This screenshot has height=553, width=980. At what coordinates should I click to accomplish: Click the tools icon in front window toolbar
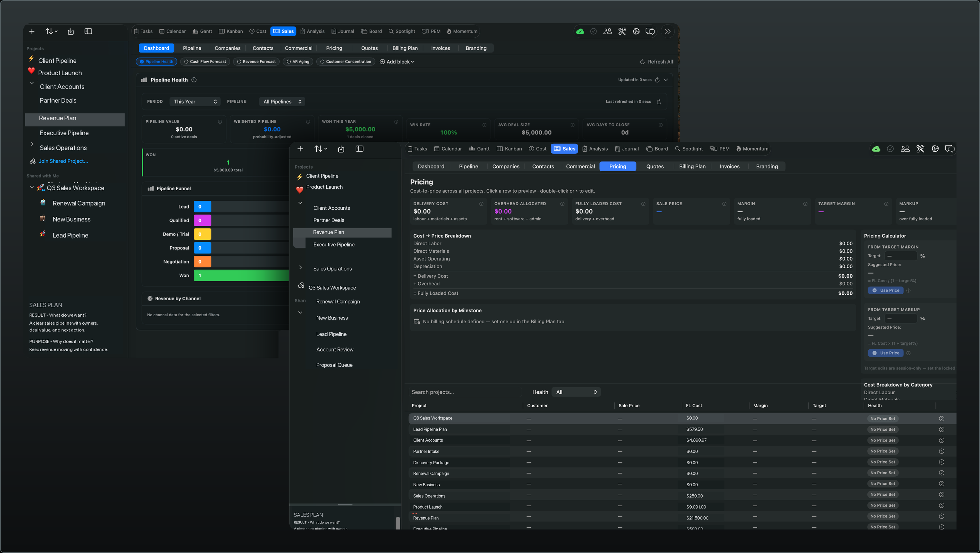click(920, 149)
